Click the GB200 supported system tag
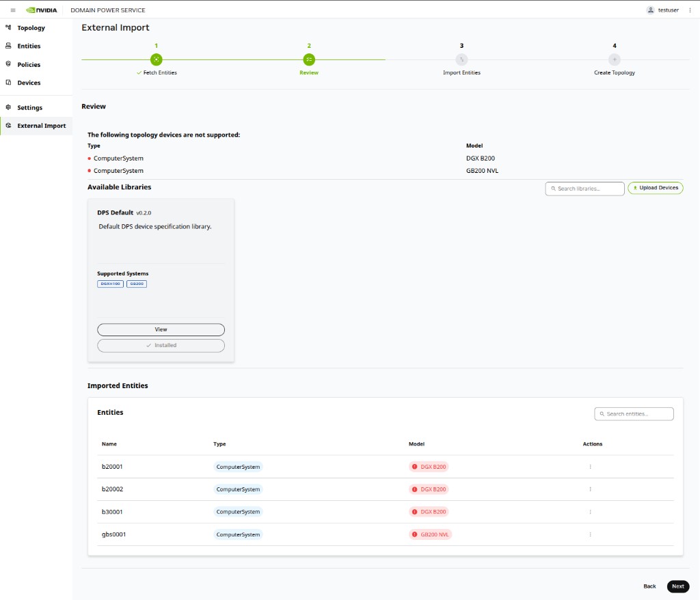 tap(137, 284)
